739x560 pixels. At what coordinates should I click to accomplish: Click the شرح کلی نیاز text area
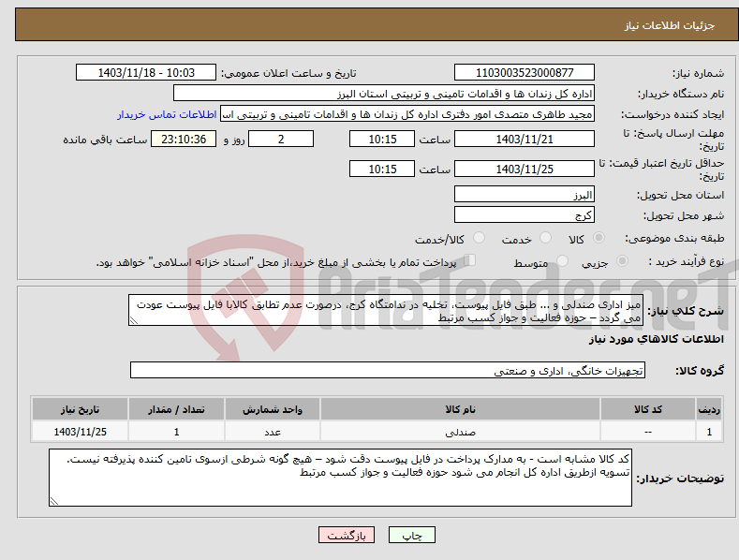[x=386, y=310]
